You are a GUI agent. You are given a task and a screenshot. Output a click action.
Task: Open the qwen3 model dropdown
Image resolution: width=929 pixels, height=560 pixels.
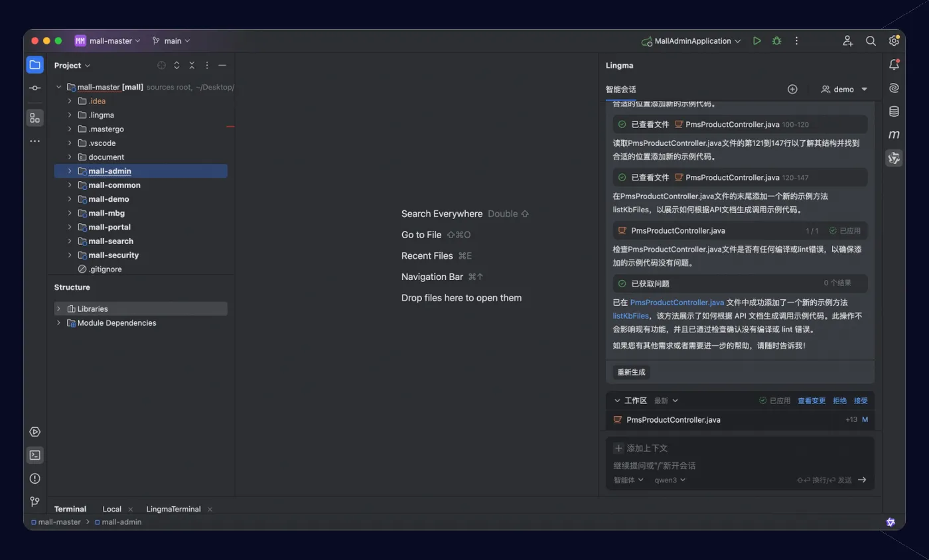[670, 480]
